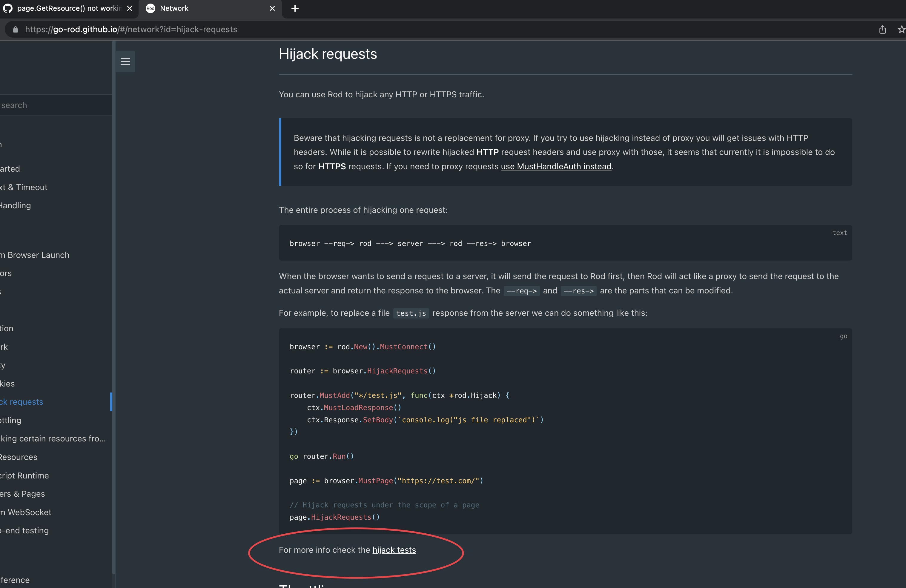Click the padlock icon in the address bar
Viewport: 906px width, 588px height.
pos(15,29)
